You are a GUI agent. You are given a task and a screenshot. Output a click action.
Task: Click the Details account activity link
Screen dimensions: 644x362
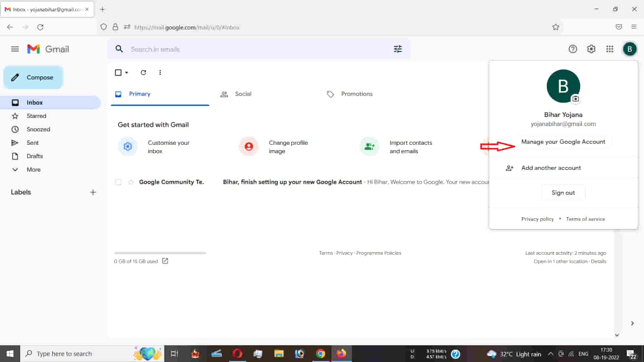598,261
